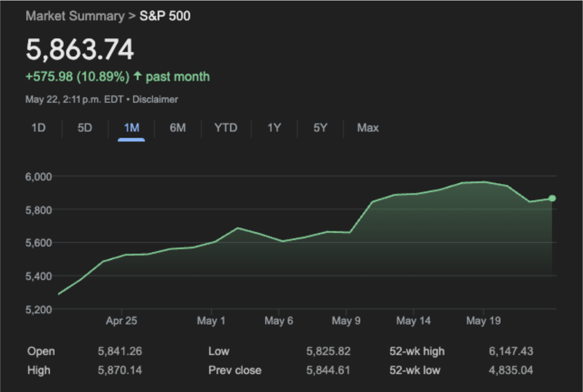Click the index value 5,863.74
Image resolution: width=583 pixels, height=392 pixels.
[x=80, y=49]
